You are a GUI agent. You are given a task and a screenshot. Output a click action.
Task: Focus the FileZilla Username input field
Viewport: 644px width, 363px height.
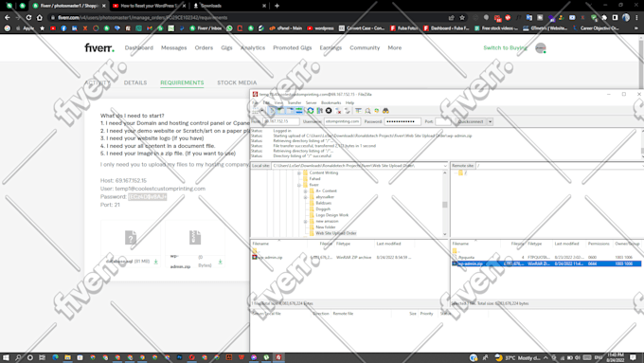coord(342,121)
